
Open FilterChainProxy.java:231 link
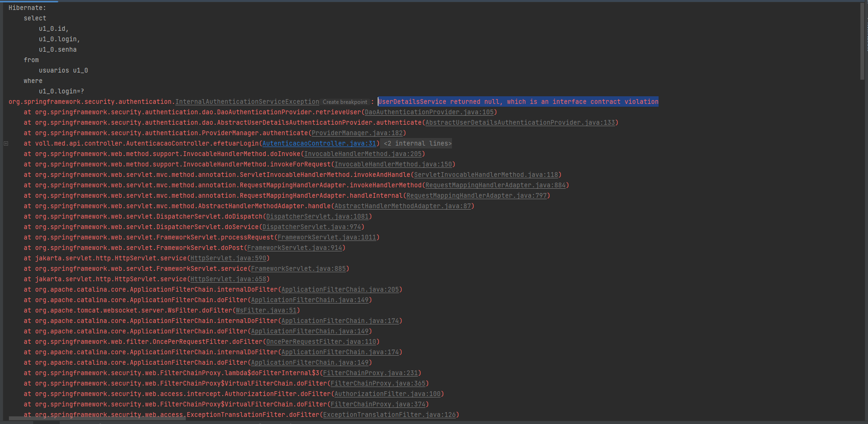click(x=371, y=373)
